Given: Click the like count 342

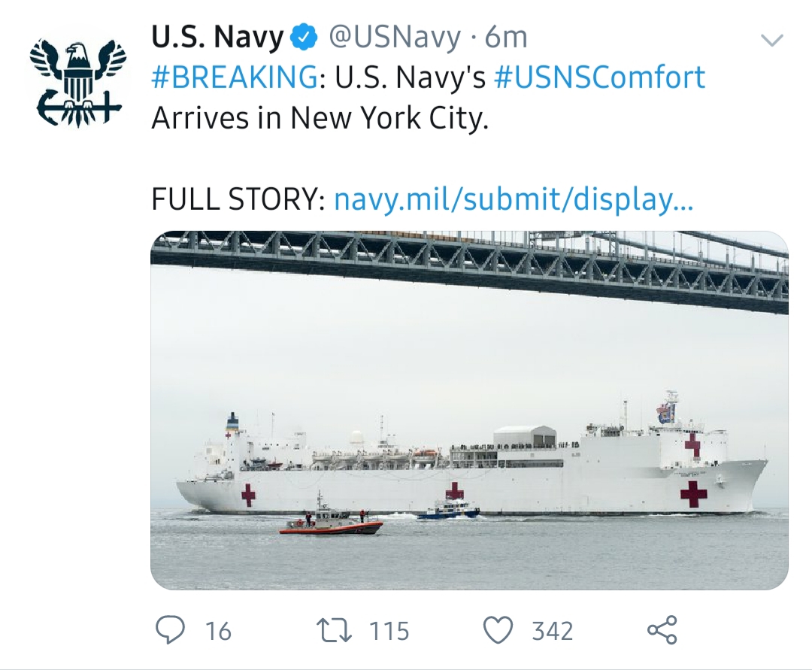Looking at the screenshot, I should tap(553, 631).
